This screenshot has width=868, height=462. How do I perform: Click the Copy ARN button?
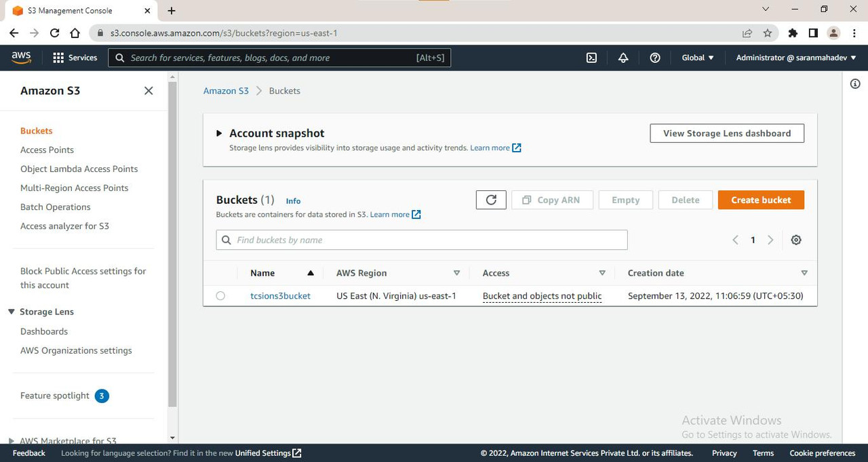552,200
